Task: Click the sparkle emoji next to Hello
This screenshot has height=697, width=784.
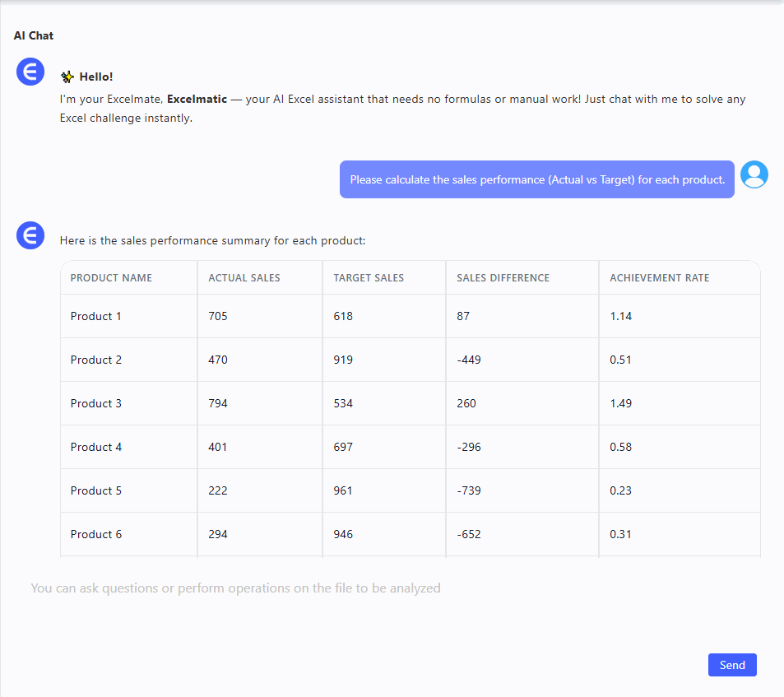Action: [x=67, y=77]
